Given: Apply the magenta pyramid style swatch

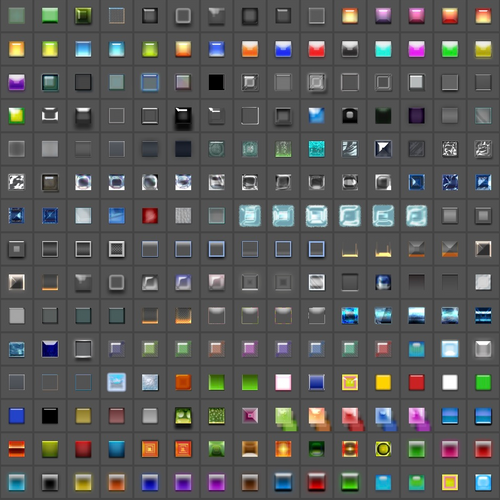Looking at the screenshot, I should click(x=250, y=416).
